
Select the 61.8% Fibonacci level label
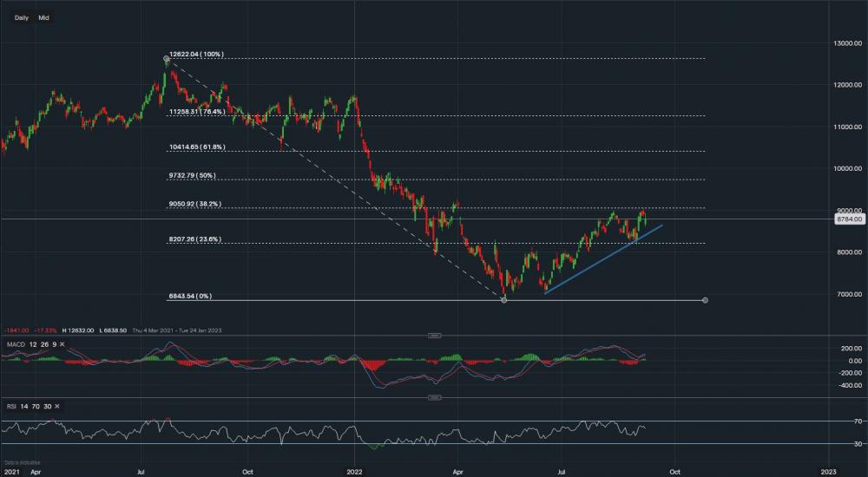click(197, 147)
